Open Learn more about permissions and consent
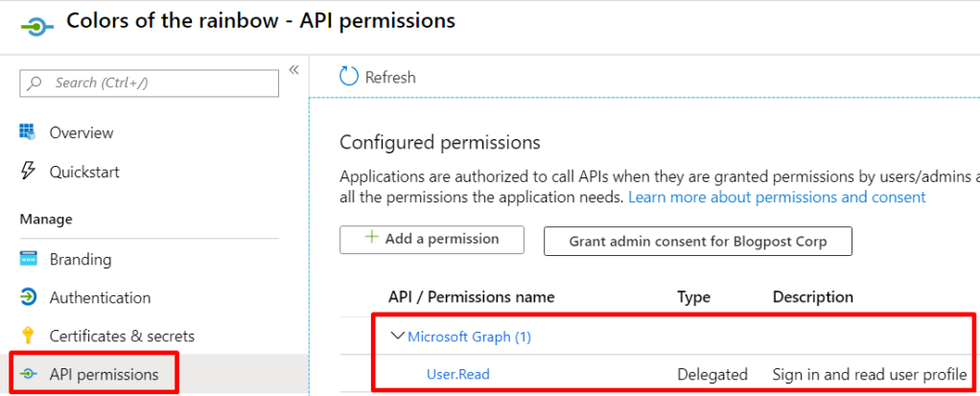Image resolution: width=980 pixels, height=396 pixels. point(777,197)
